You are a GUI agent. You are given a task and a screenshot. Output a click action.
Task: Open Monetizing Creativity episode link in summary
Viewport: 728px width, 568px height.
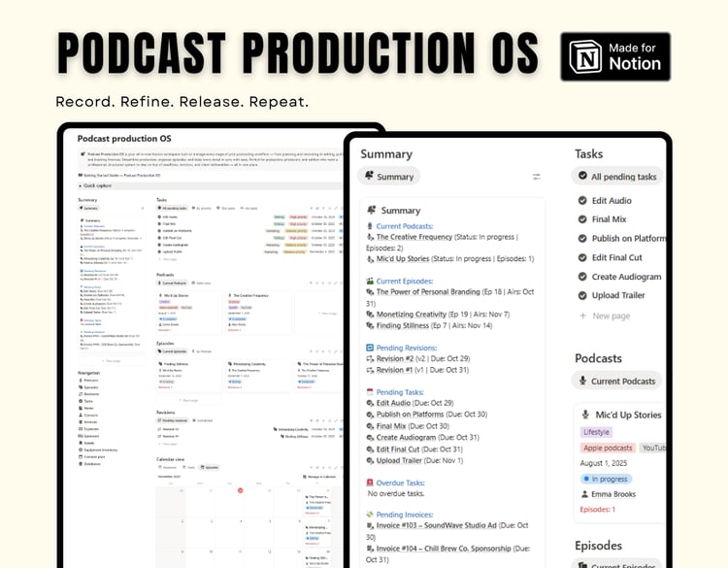(412, 315)
